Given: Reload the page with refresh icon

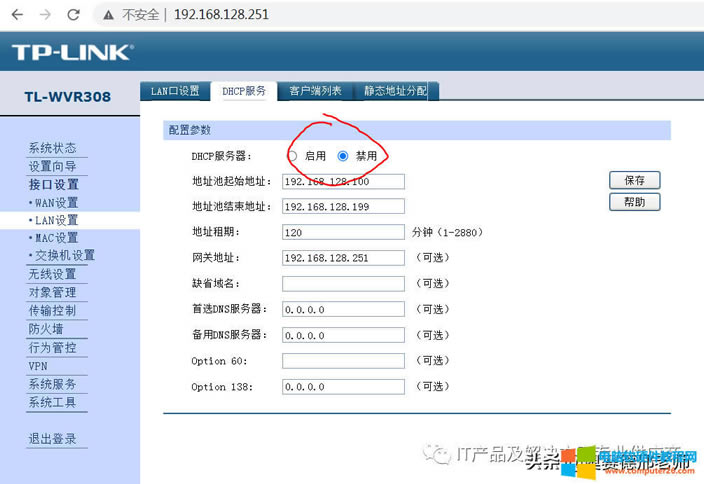Looking at the screenshot, I should pyautogui.click(x=73, y=15).
